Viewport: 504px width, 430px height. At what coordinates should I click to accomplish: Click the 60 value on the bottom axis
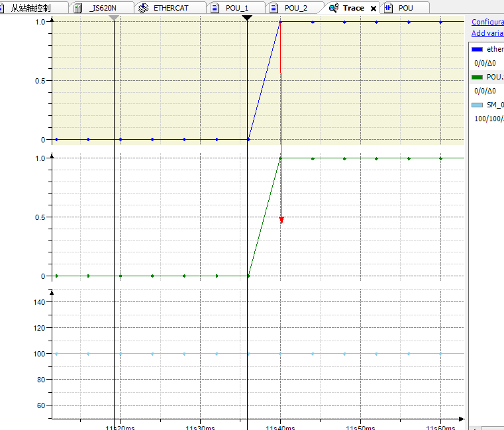click(x=41, y=405)
